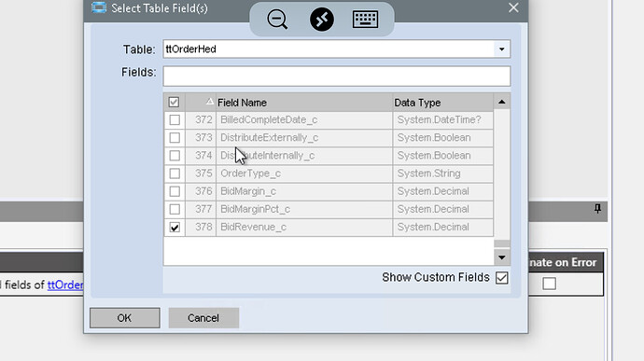Open the on-screen keyboard icon

click(x=365, y=20)
